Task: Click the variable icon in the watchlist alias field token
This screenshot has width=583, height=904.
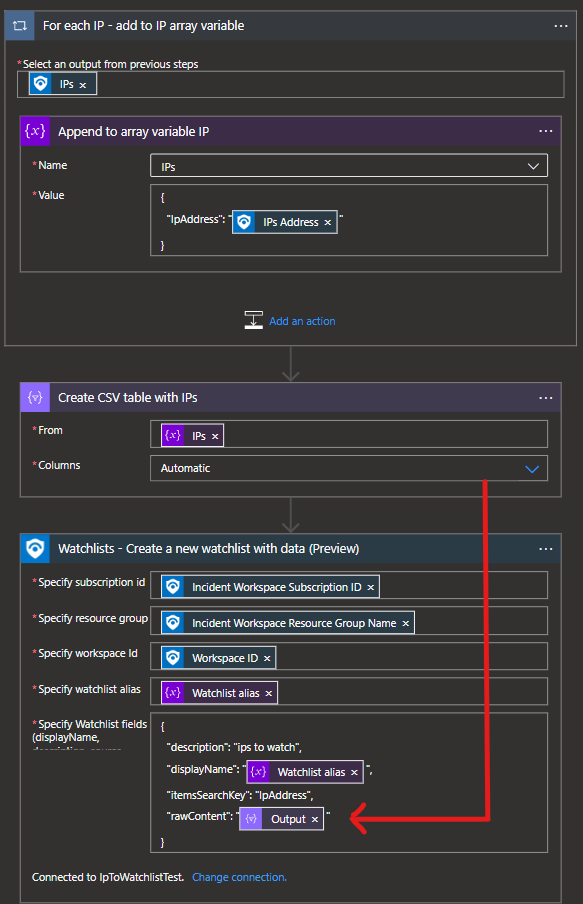Action: coord(173,693)
